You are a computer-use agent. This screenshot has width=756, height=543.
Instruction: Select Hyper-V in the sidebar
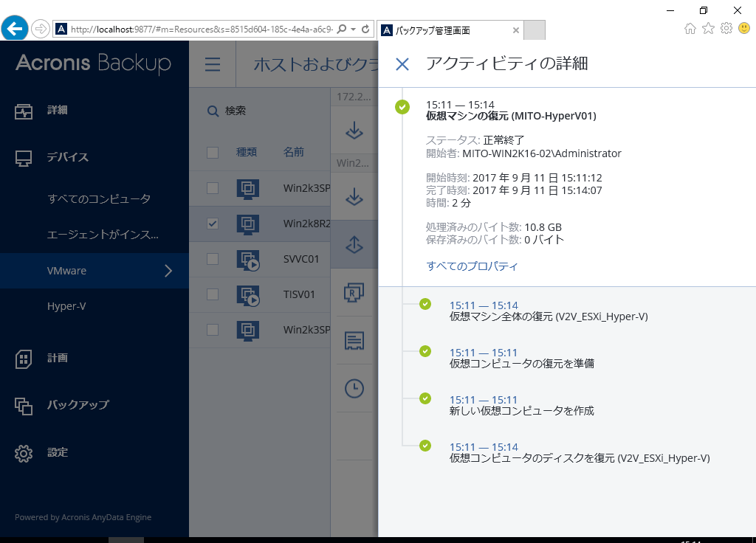(x=66, y=306)
